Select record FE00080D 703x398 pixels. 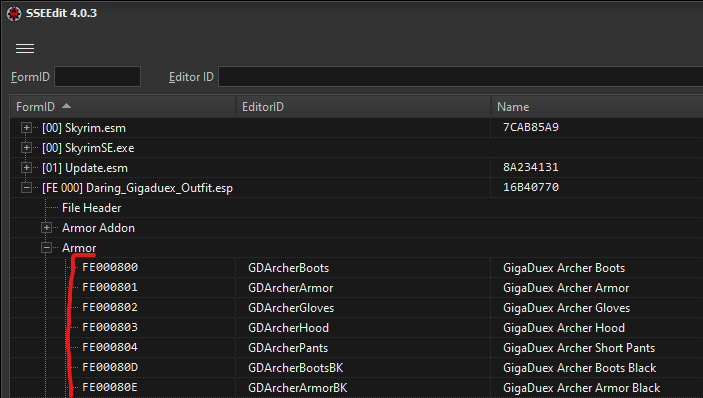click(110, 368)
